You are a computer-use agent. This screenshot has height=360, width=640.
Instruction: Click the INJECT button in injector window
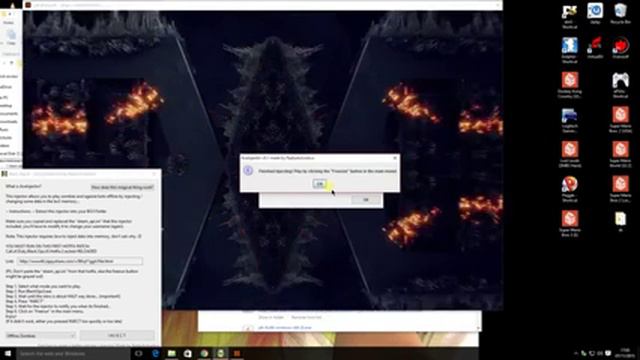117,336
